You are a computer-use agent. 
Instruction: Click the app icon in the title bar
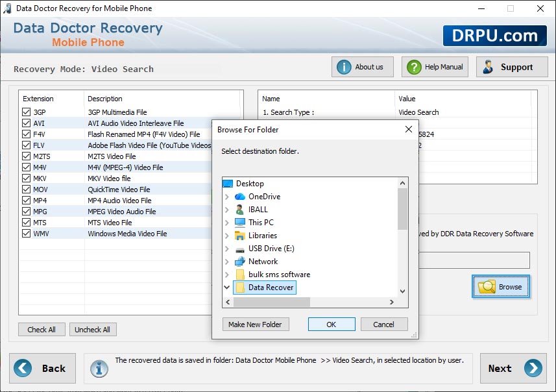click(7, 8)
